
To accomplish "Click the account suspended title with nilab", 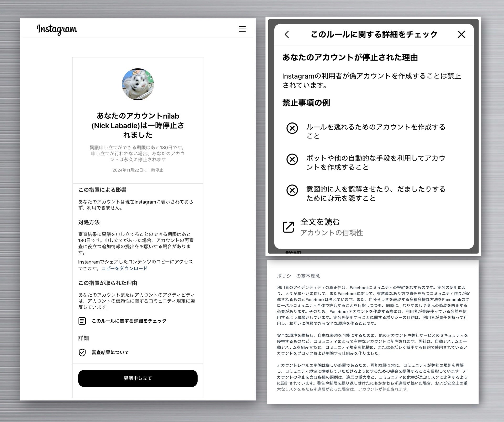I will pyautogui.click(x=138, y=125).
